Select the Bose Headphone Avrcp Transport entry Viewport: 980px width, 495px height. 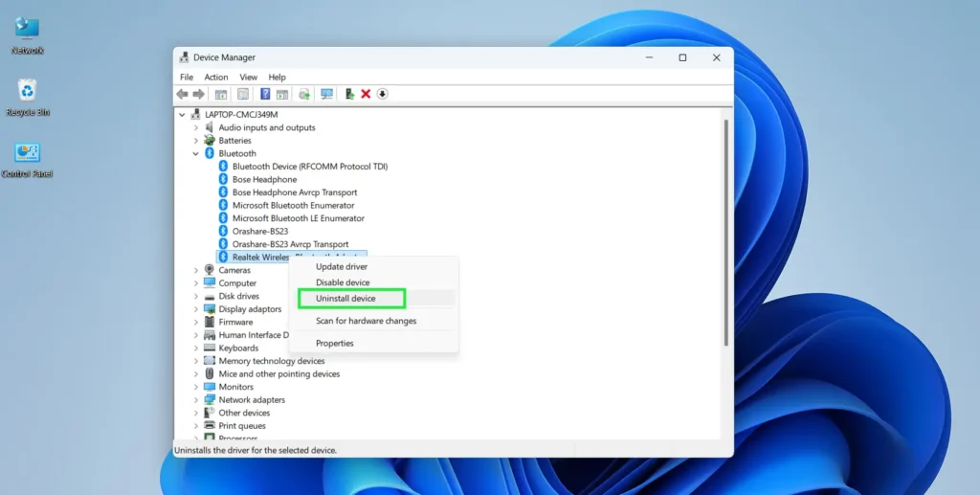[295, 192]
